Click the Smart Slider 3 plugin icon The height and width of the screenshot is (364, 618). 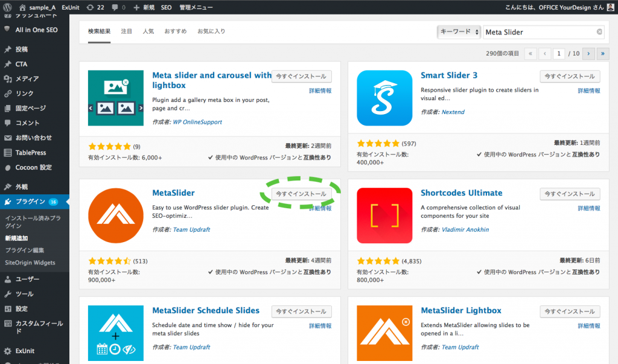click(384, 98)
